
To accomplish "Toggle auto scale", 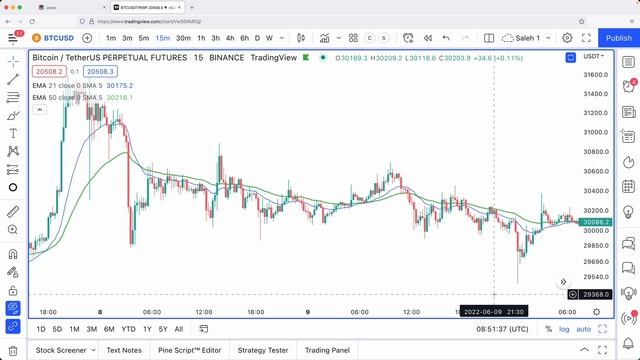I will [584, 329].
